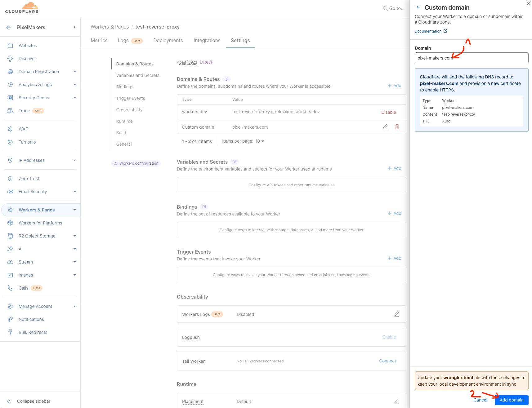Click Collapse sidebar
Screen dimensions: 532x408
tap(29, 401)
